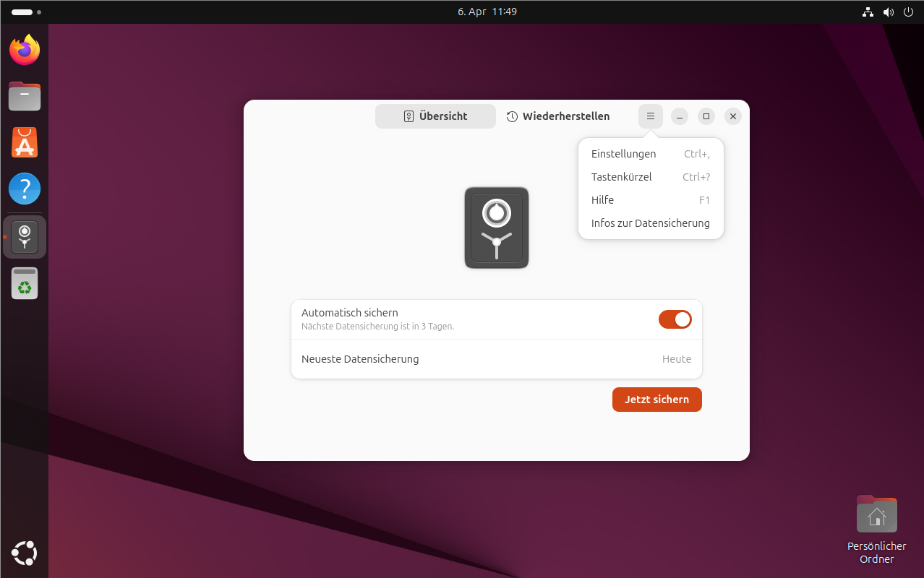Open the Help icon in dock
The height and width of the screenshot is (578, 924).
coord(25,189)
